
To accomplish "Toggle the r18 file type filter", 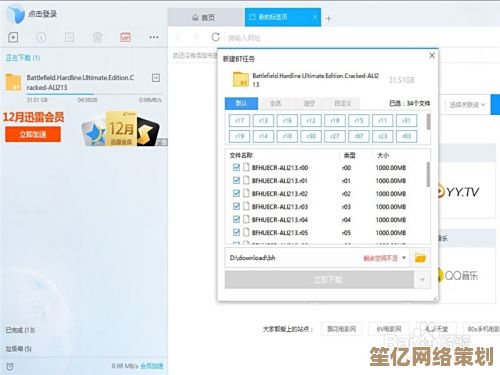I will click(x=335, y=121).
